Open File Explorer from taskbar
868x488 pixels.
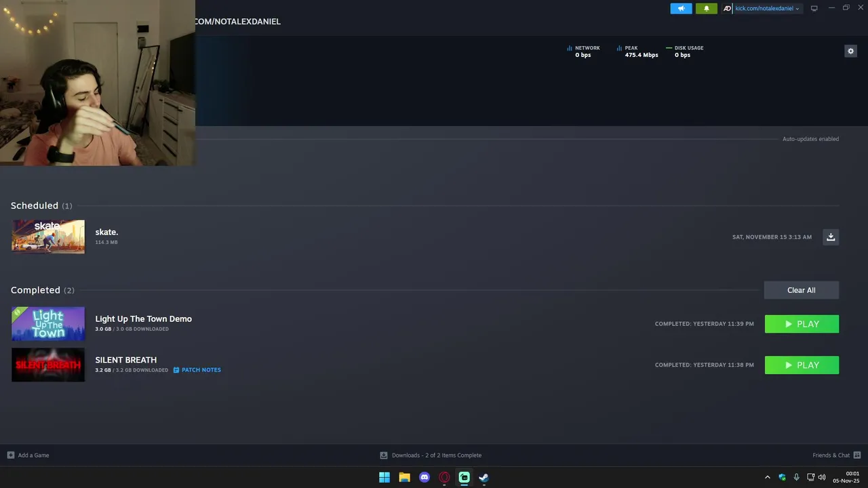click(404, 477)
